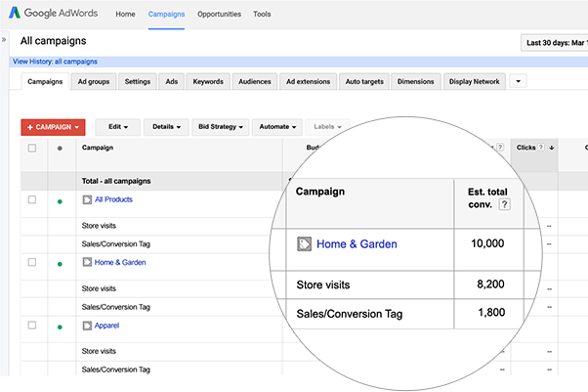This screenshot has width=588, height=392.
Task: Click the shopping tag icon for Apparel
Action: (x=87, y=326)
